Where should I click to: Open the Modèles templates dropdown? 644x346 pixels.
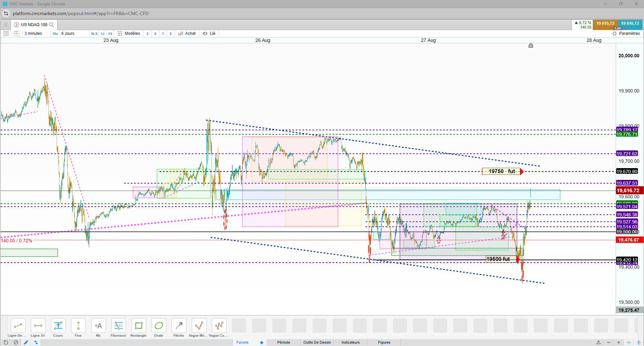[x=129, y=33]
